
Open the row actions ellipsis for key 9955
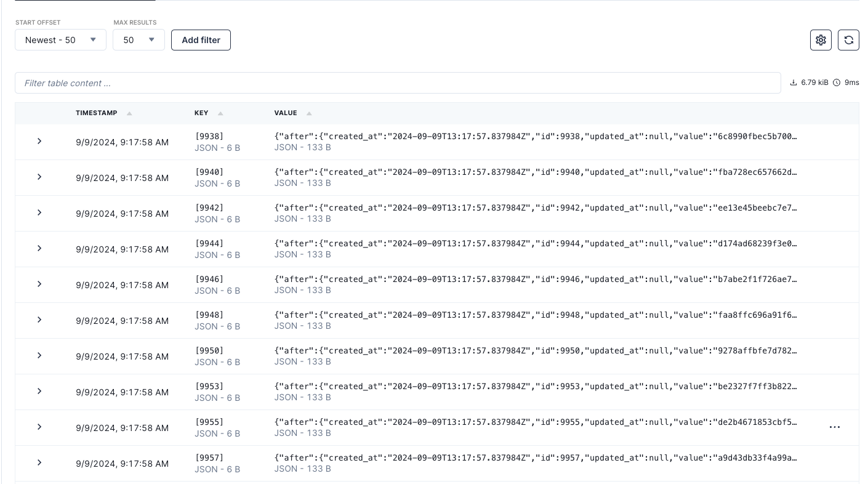click(835, 427)
